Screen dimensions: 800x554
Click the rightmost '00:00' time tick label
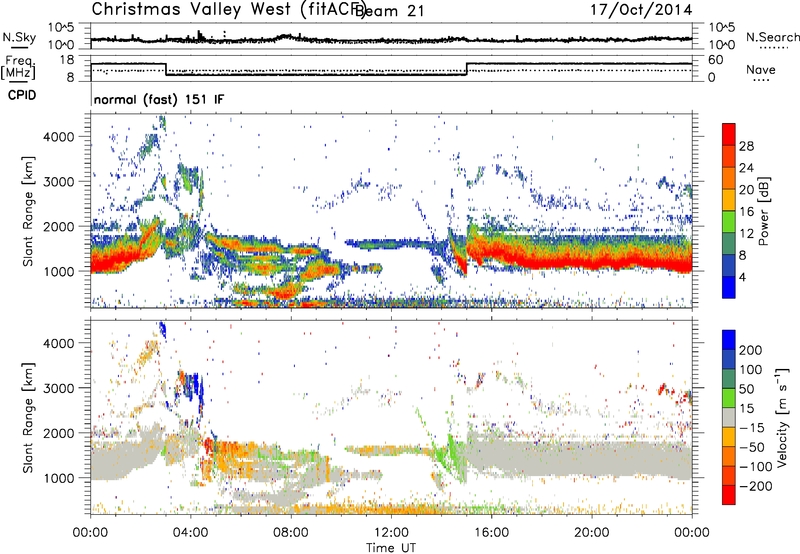[x=691, y=533]
